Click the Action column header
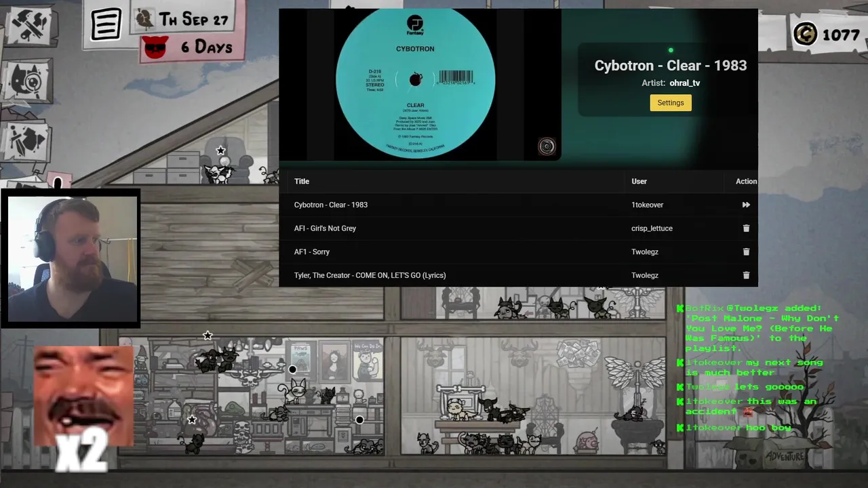Screen dimensions: 868x488 746,181
